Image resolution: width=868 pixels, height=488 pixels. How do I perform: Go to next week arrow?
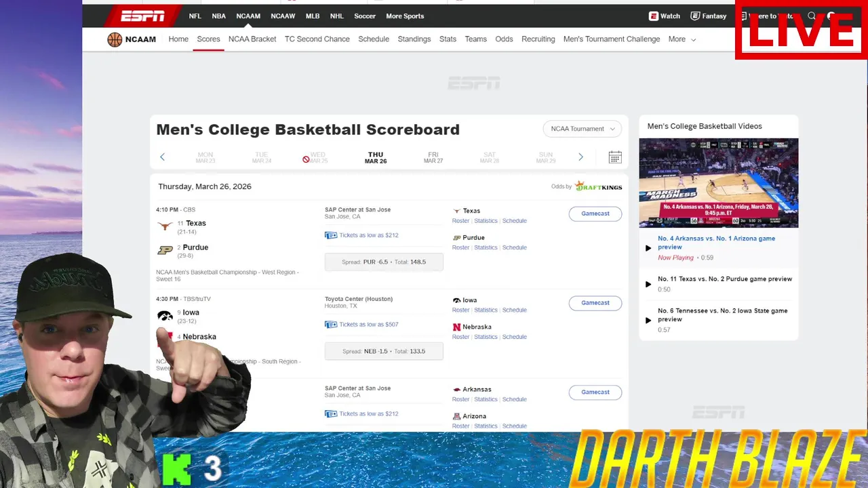coord(580,157)
